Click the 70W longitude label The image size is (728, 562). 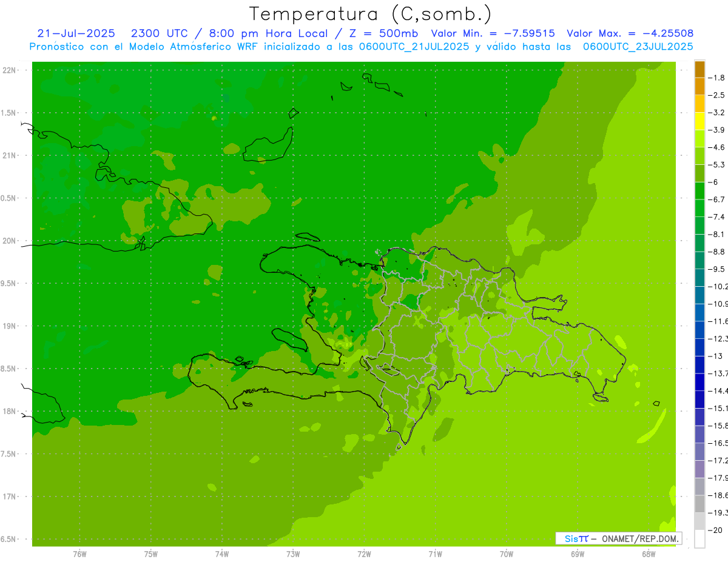click(x=507, y=554)
